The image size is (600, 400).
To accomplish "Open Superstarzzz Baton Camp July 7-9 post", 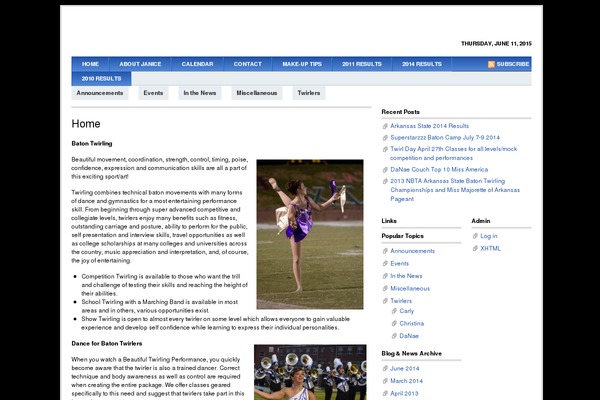I will tap(445, 137).
